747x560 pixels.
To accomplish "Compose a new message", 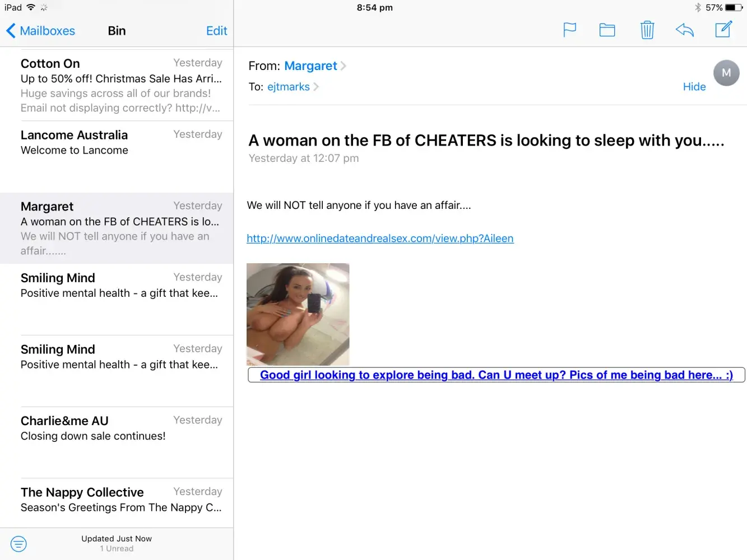I will 723,29.
